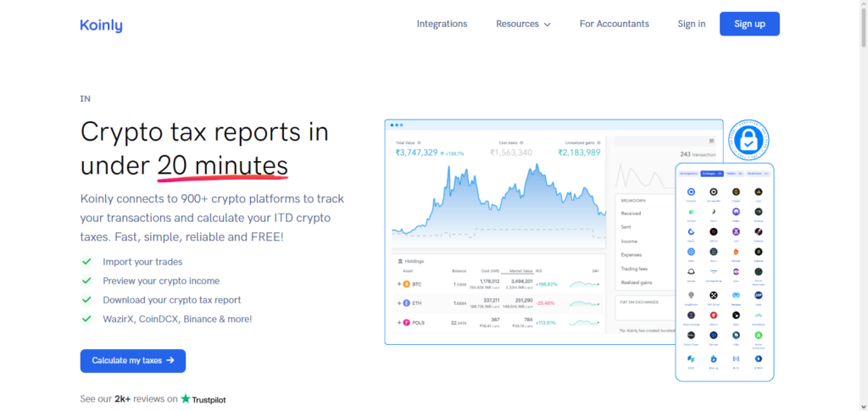Click the POLS coin icon in holdings
Screen dimensions: 868x411
pos(406,322)
